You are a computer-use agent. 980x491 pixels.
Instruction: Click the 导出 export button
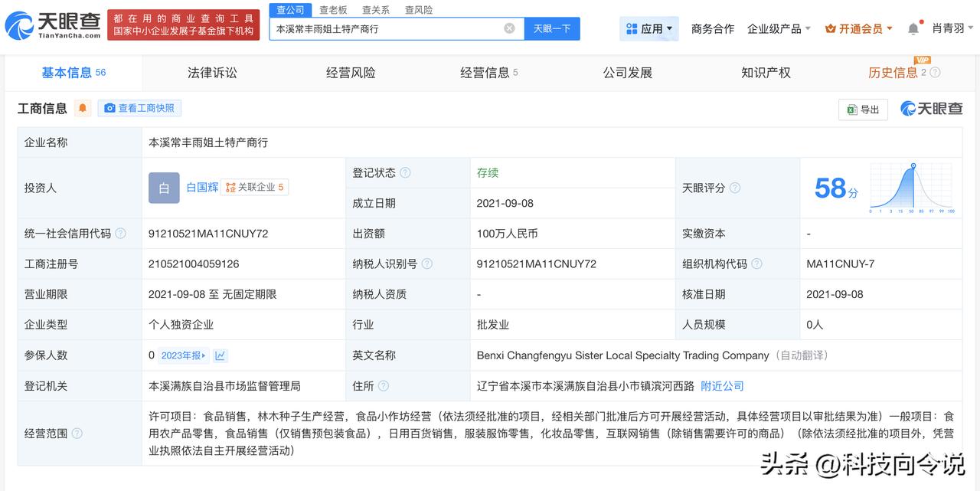click(863, 110)
